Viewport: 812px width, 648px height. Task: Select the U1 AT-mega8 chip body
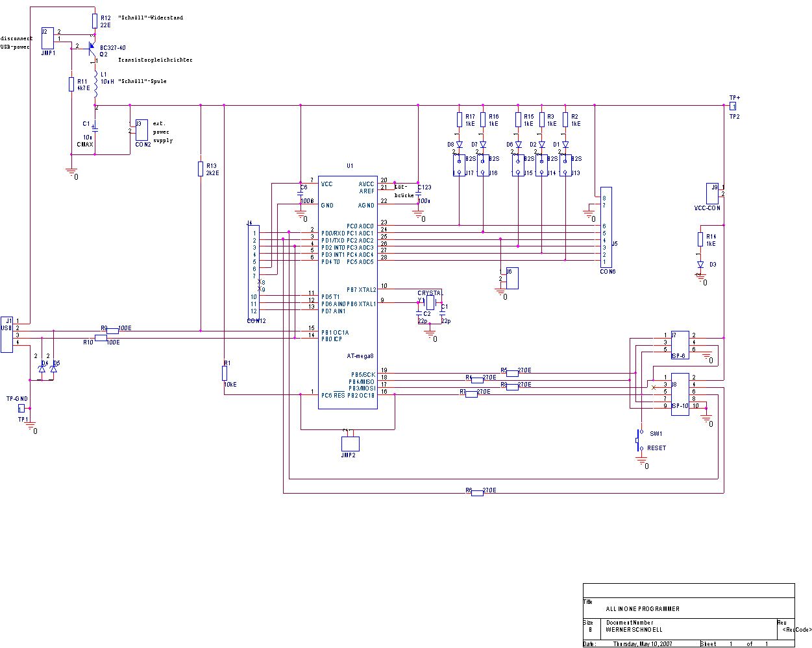[x=347, y=293]
